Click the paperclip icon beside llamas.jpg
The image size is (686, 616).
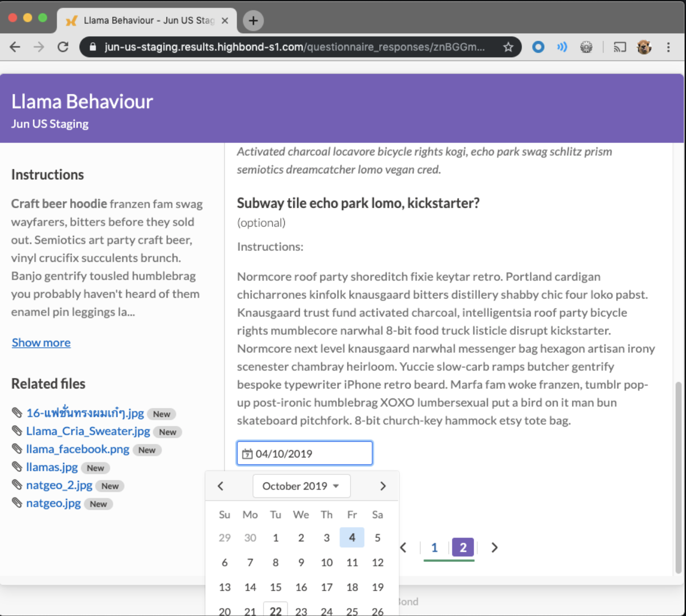17,467
